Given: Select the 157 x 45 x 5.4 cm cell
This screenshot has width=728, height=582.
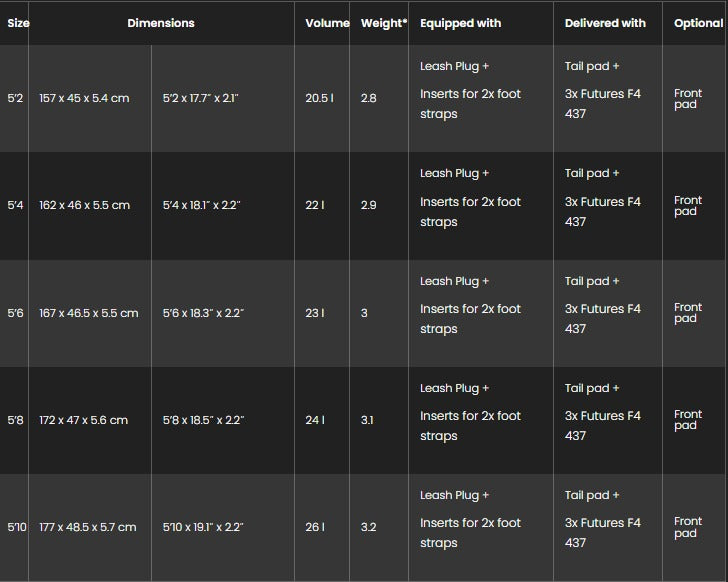Looking at the screenshot, I should (x=84, y=99).
